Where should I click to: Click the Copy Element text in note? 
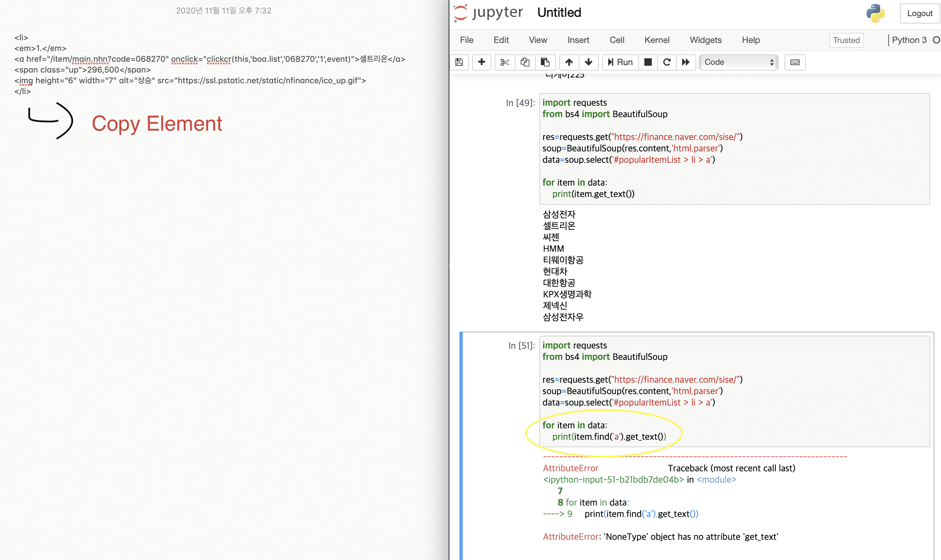pos(156,124)
